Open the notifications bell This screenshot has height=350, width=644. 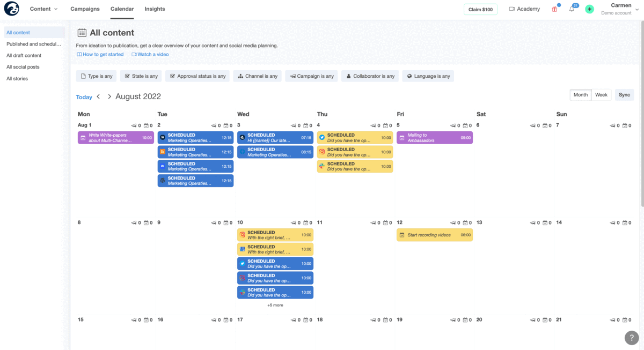pos(572,9)
